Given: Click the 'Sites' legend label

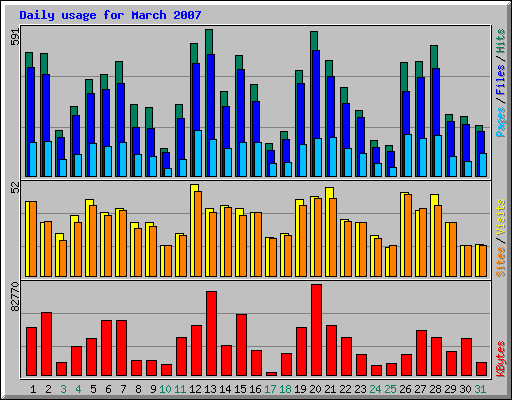Looking at the screenshot, I should click(x=501, y=262).
